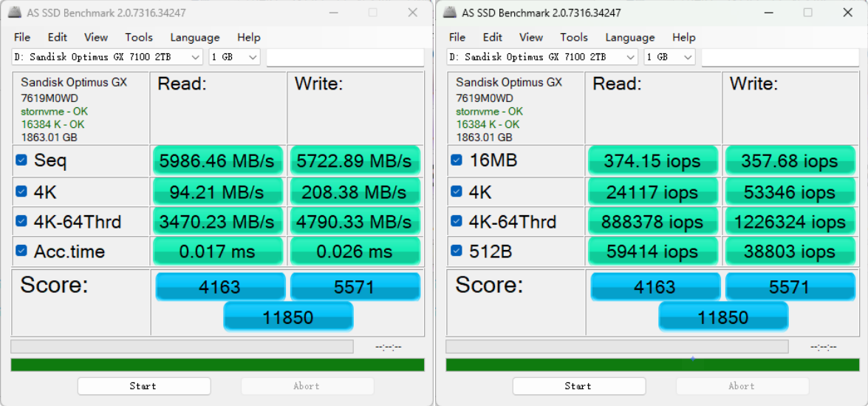
Task: Open the Help menu in the left window
Action: [x=248, y=37]
